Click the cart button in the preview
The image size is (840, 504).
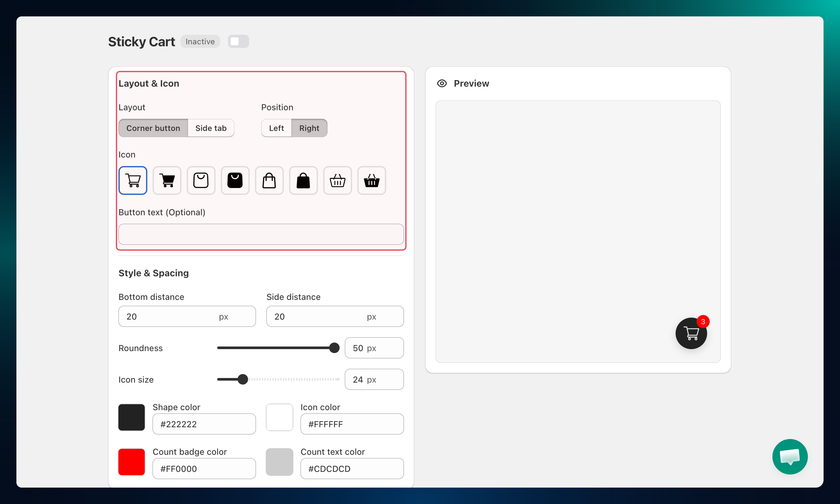coord(691,333)
